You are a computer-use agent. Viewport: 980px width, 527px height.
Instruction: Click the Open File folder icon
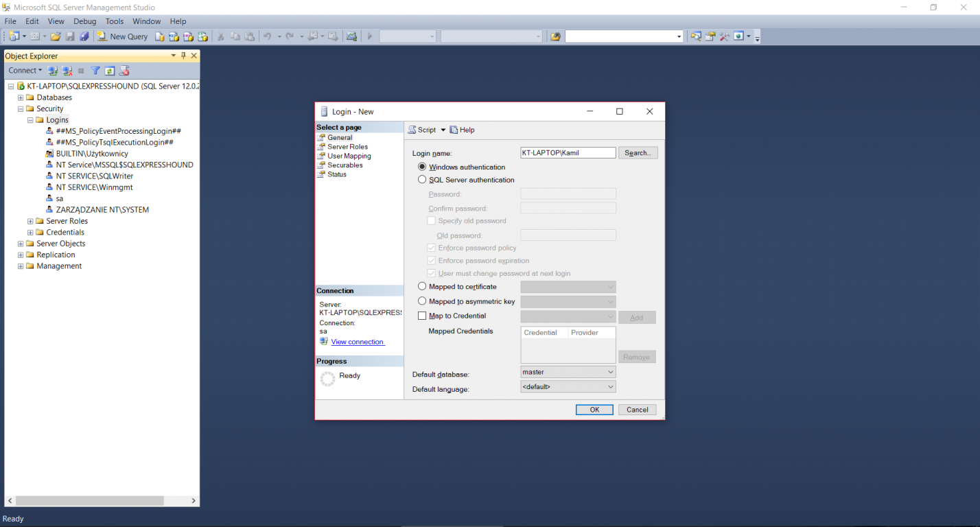coord(56,36)
